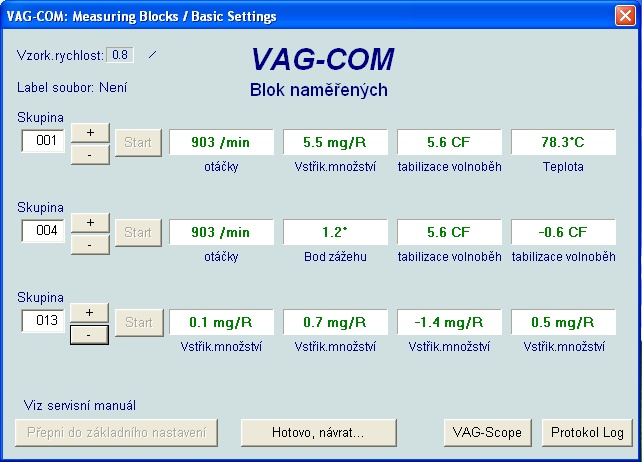Click Start button in group 001 row

pyautogui.click(x=138, y=143)
